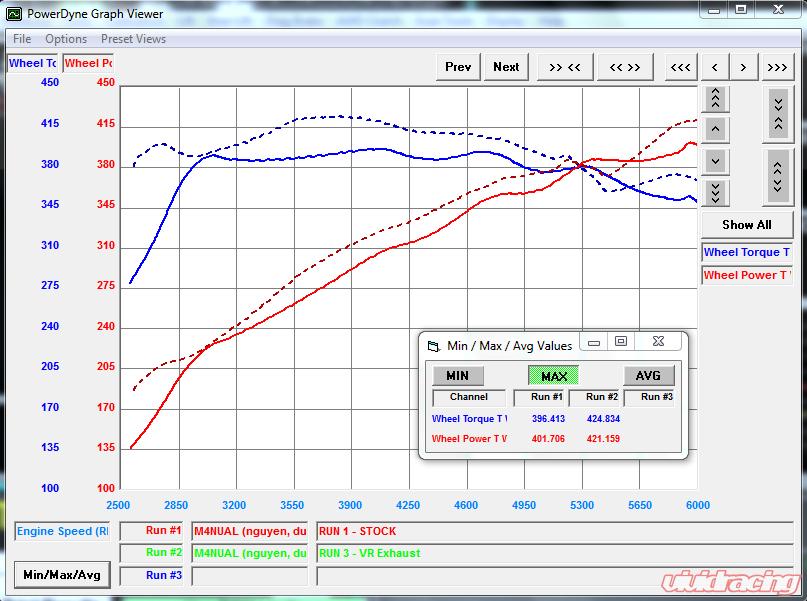This screenshot has width=807, height=601.
Task: Click the single up-chevron scroll button
Action: pyautogui.click(x=716, y=130)
